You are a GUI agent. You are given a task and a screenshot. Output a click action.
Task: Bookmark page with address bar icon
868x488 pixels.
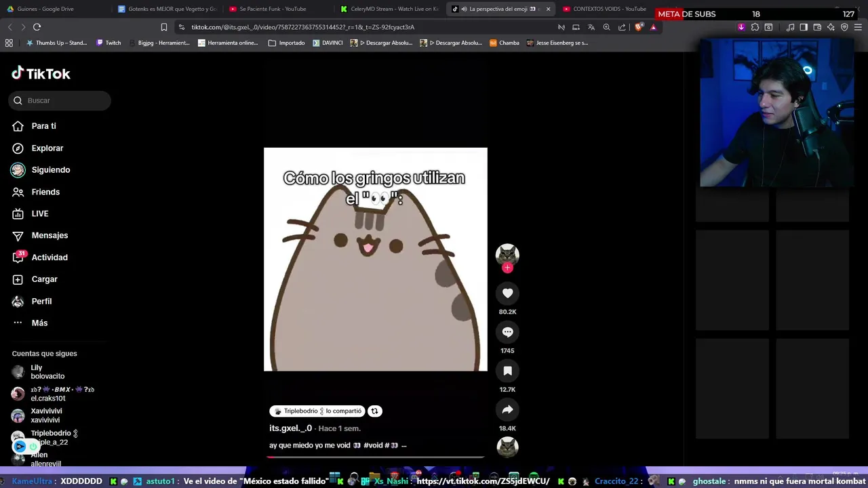(x=163, y=27)
